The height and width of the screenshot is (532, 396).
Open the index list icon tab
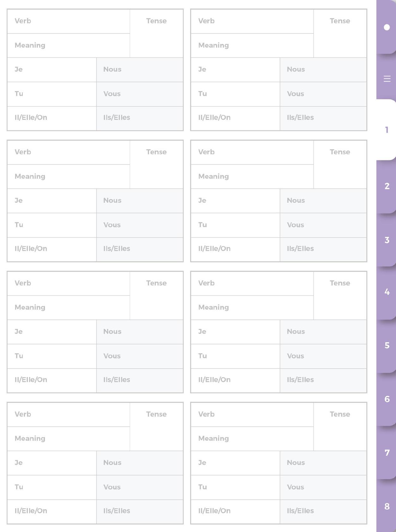pos(387,79)
